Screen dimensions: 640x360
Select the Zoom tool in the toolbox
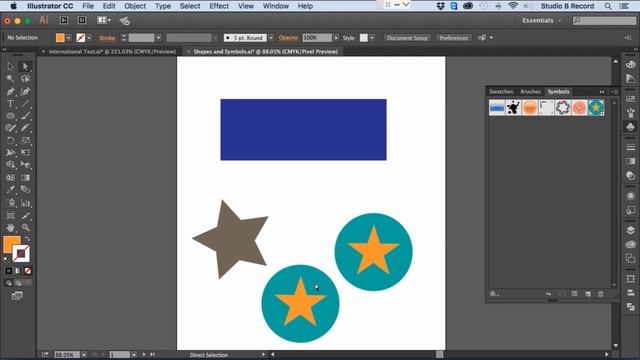click(x=25, y=228)
